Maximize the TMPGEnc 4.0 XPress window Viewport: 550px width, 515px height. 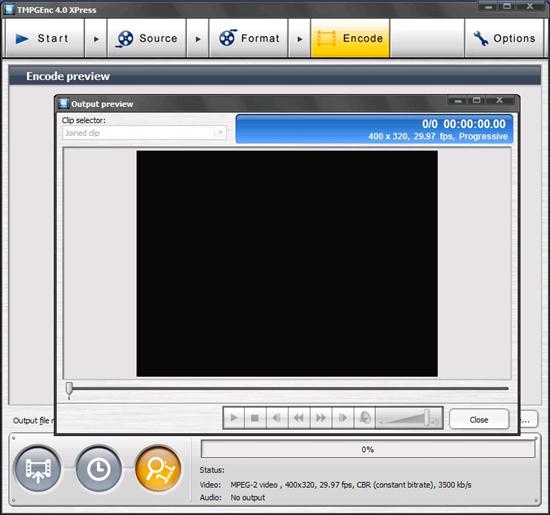click(507, 6)
